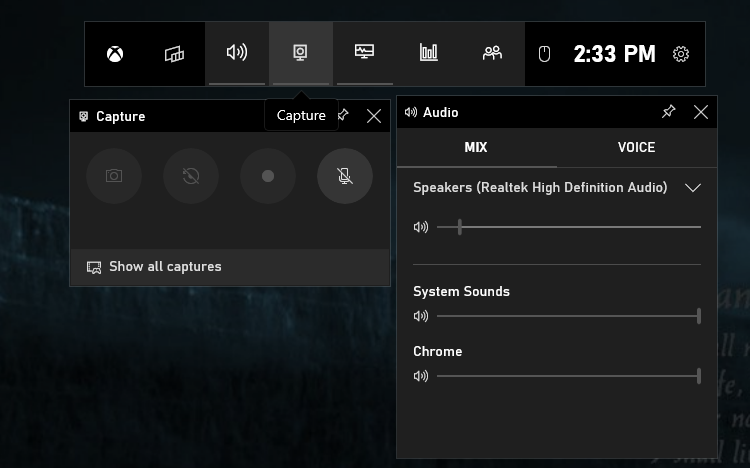This screenshot has width=750, height=468.
Task: Toggle the Audio widget in the Game Bar
Action: click(237, 53)
